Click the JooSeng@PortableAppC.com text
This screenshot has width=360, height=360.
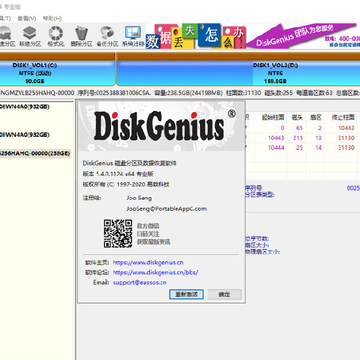pos(166,209)
